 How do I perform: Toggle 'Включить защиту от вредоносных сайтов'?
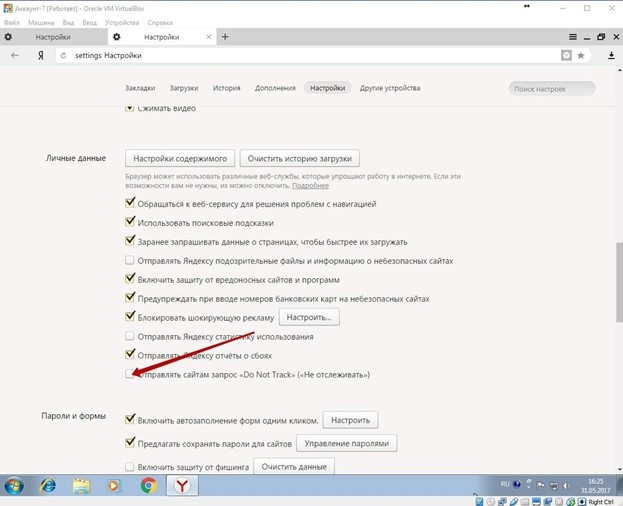tap(130, 278)
